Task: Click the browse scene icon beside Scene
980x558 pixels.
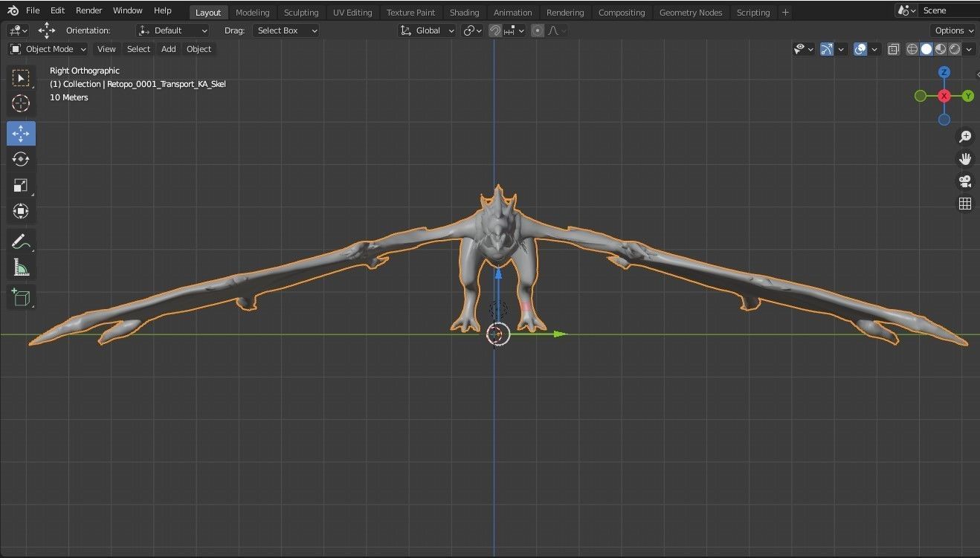Action: [x=906, y=10]
